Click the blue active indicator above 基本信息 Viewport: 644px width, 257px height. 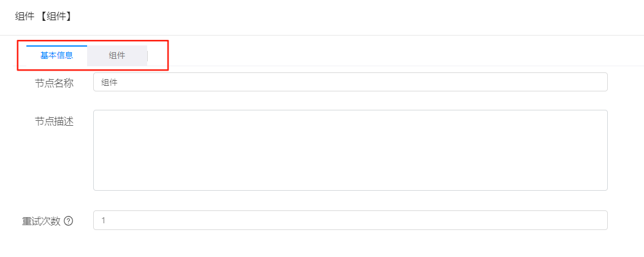(56, 46)
